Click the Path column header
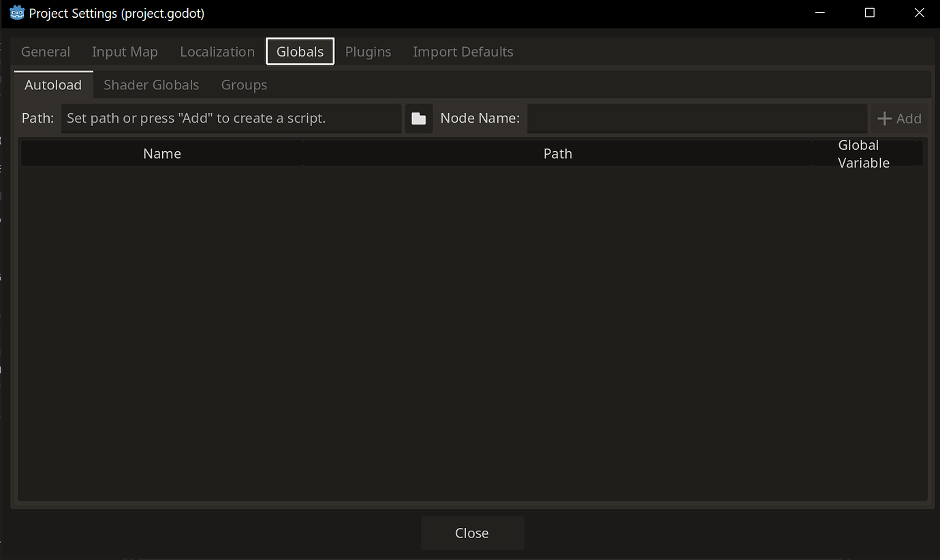 tap(557, 153)
